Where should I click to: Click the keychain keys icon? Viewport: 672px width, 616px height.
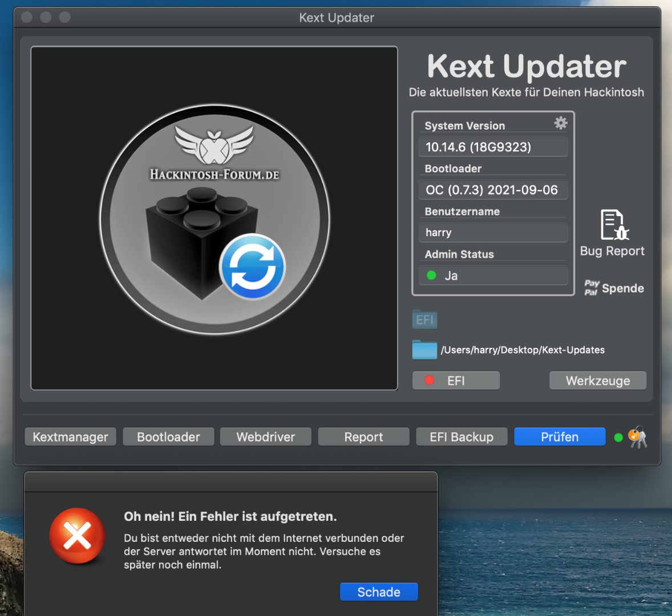pos(638,437)
